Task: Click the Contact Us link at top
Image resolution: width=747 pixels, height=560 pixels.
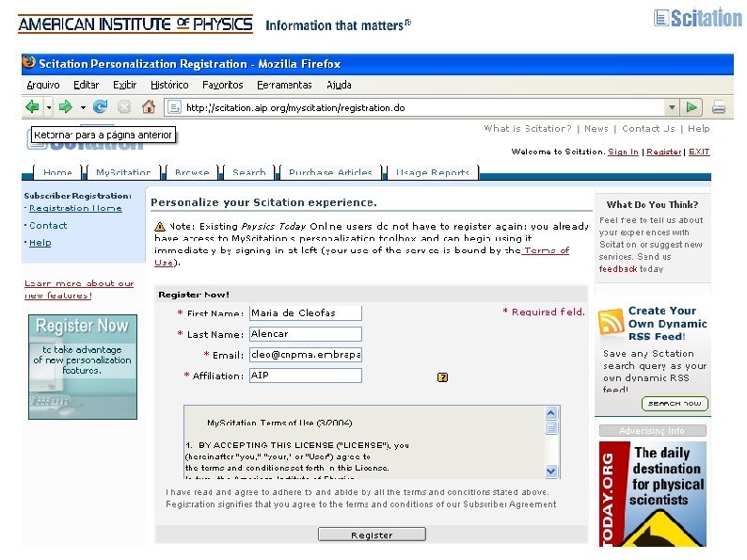Action: click(x=648, y=128)
